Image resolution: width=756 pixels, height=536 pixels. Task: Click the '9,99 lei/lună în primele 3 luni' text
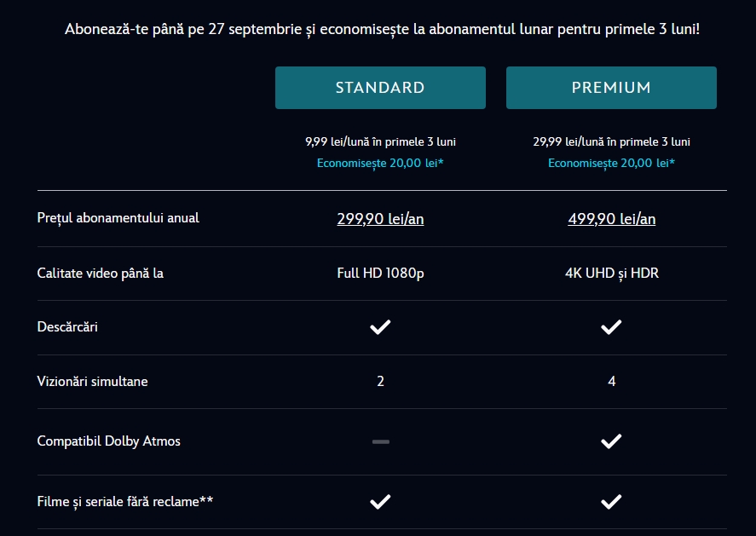point(380,141)
